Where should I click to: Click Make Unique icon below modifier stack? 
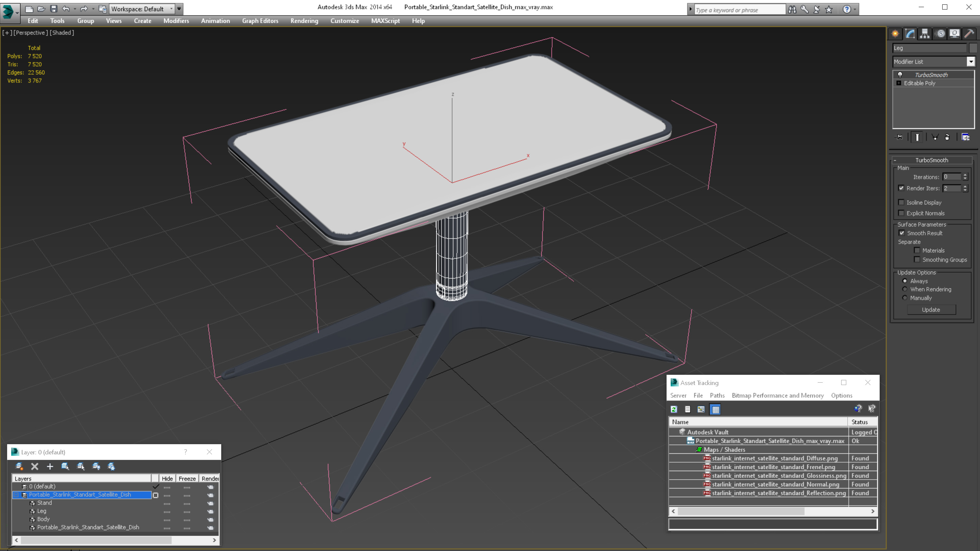click(x=935, y=137)
